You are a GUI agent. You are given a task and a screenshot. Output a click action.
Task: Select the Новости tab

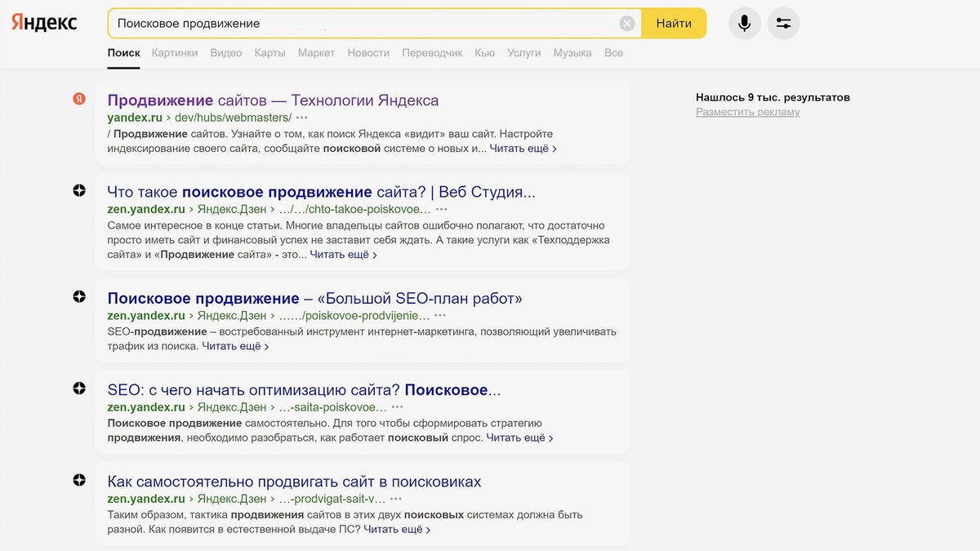[368, 52]
